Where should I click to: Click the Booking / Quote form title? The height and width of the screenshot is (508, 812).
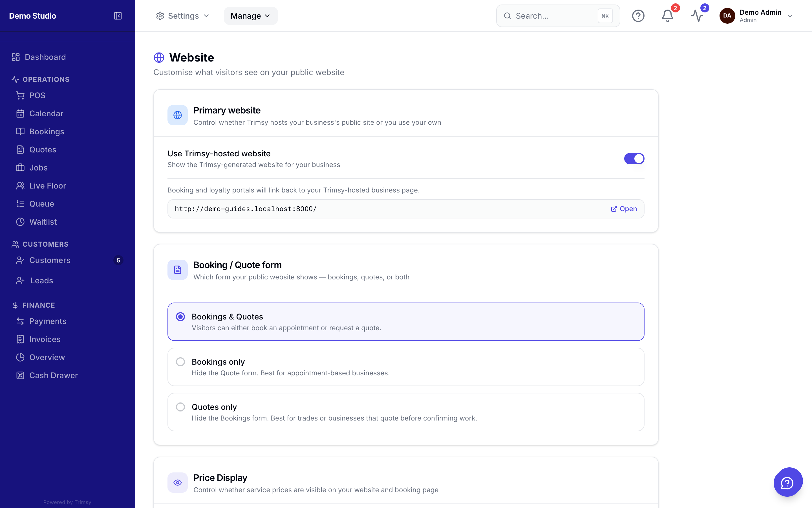coord(237,265)
